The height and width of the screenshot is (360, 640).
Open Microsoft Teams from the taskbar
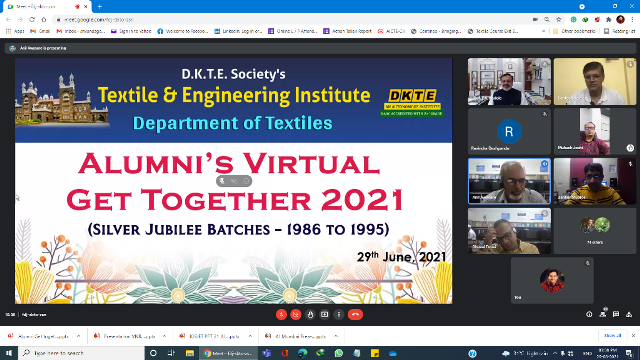point(267,353)
